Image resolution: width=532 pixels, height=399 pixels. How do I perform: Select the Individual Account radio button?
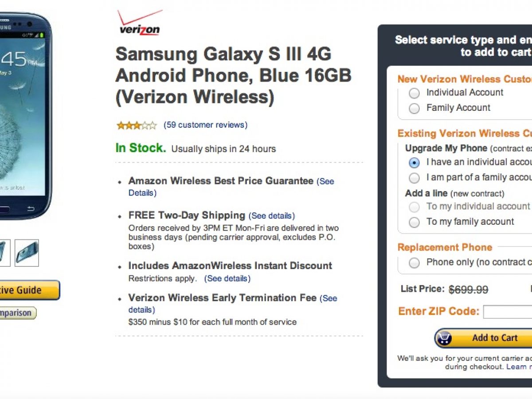(414, 93)
